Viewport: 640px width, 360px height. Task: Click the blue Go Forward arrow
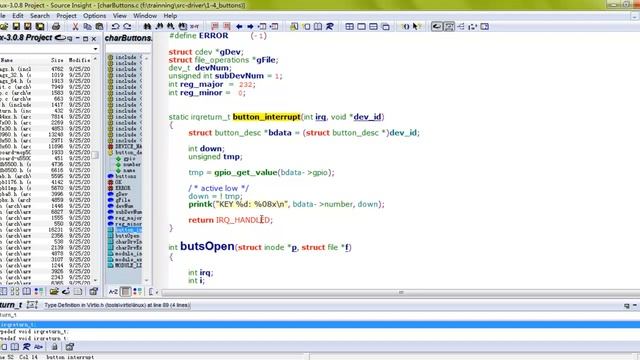pos(250,27)
